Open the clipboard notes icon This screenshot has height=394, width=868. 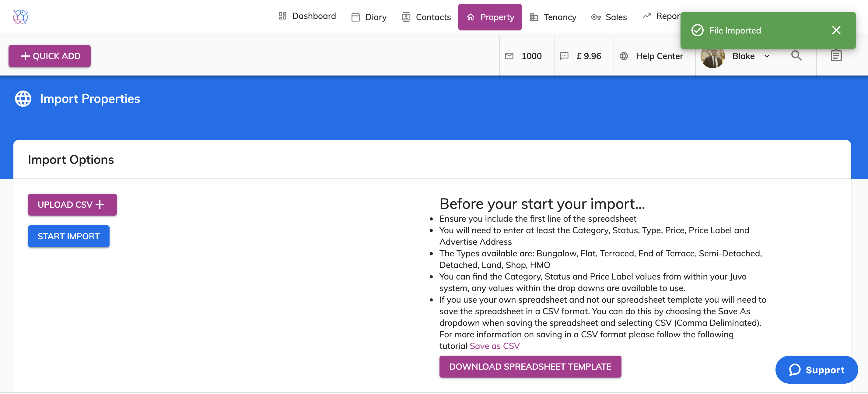[836, 56]
